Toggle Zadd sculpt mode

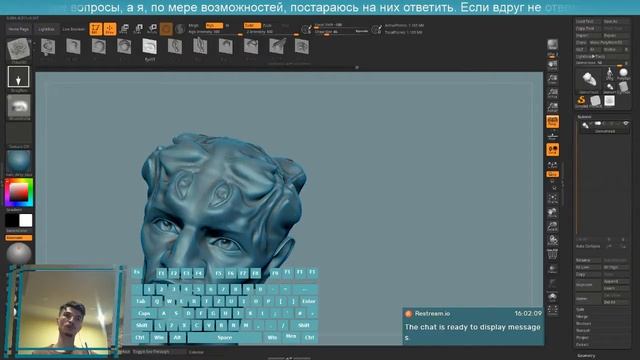[252, 25]
